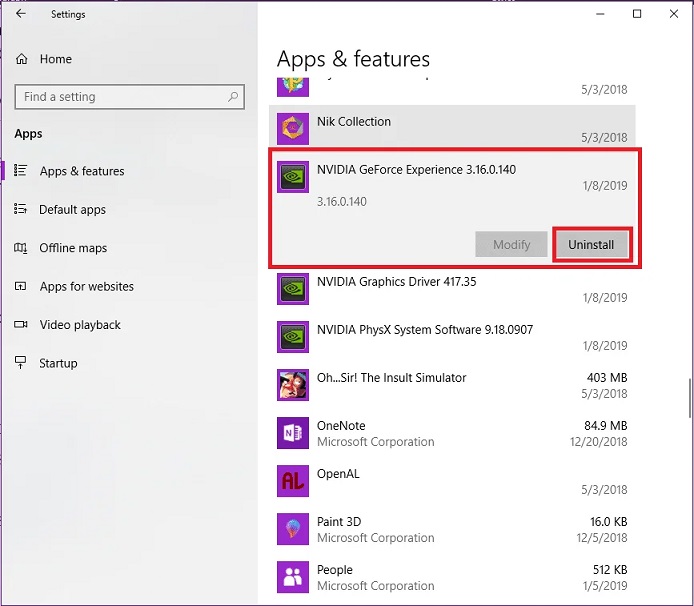Maximize the Settings window
The image size is (694, 606).
click(x=637, y=14)
